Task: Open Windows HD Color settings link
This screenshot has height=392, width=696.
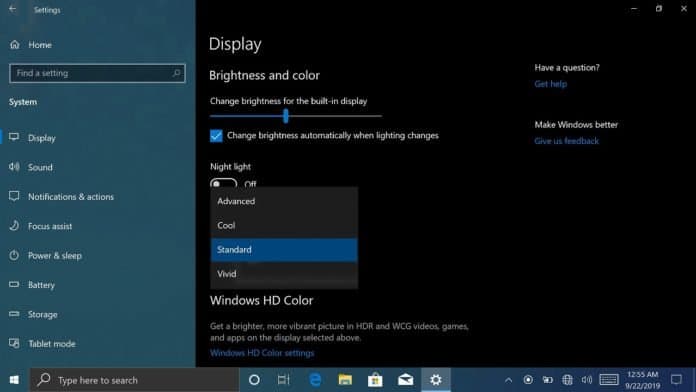Action: pos(262,353)
